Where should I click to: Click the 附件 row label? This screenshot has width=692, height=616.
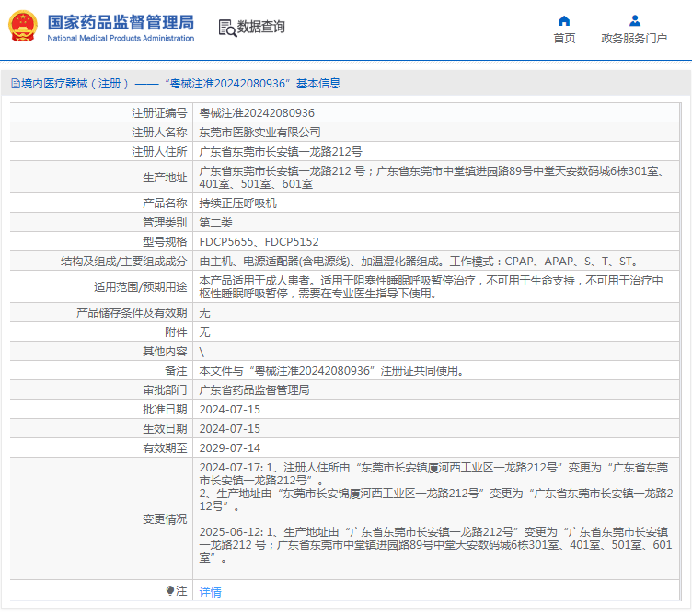[176, 332]
